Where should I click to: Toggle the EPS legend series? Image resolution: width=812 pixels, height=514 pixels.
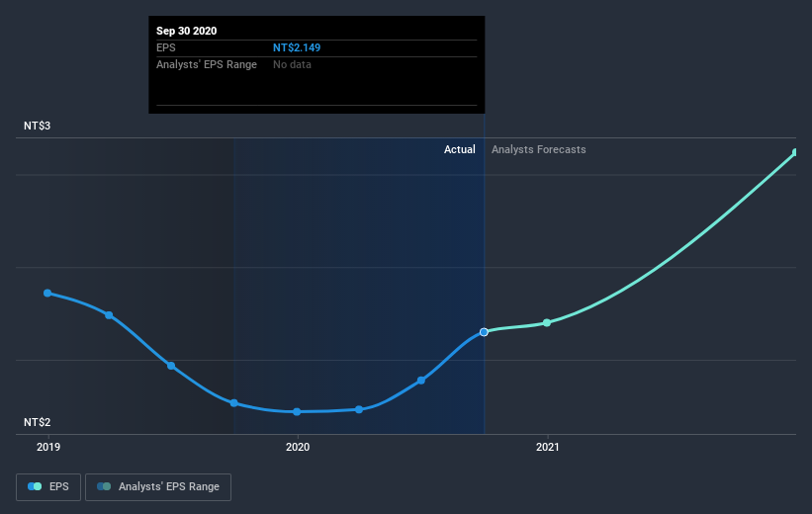pos(48,487)
